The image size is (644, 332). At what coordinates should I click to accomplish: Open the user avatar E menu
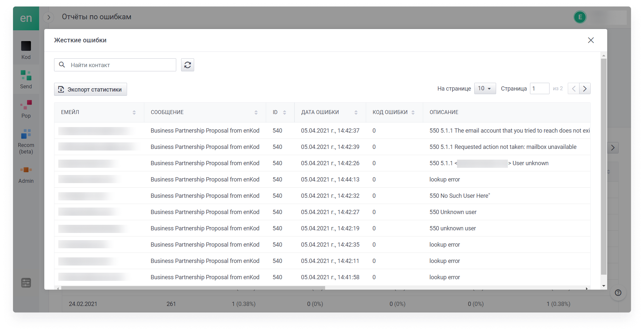coord(580,17)
